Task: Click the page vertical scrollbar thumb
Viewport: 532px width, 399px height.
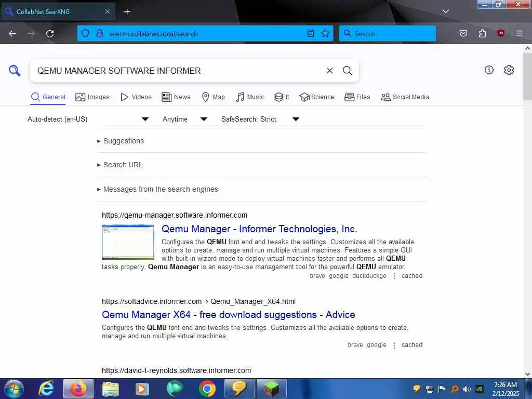Action: [x=527, y=76]
